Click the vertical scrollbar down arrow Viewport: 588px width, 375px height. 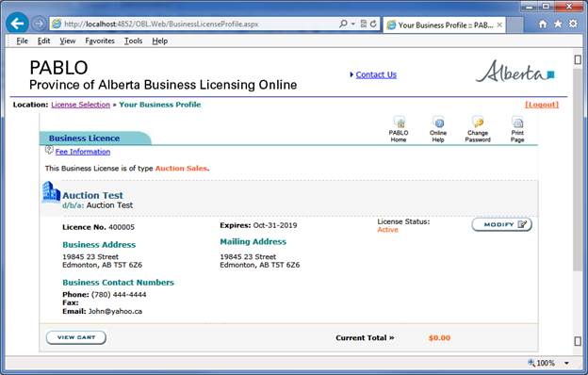578,341
